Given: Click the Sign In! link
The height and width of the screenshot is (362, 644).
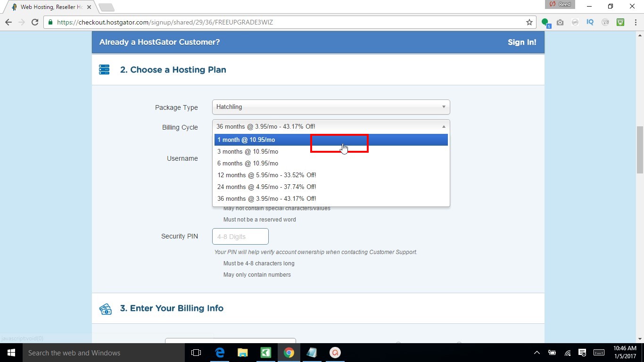Looking at the screenshot, I should (522, 42).
